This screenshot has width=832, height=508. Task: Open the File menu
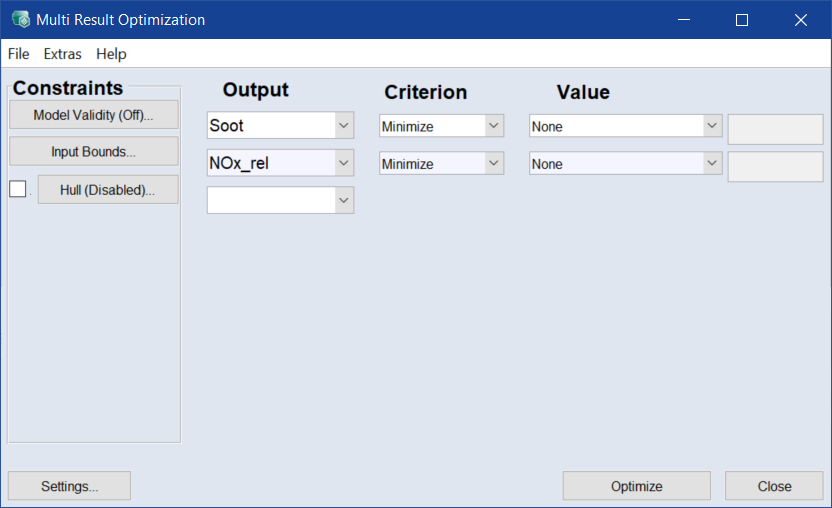point(18,54)
